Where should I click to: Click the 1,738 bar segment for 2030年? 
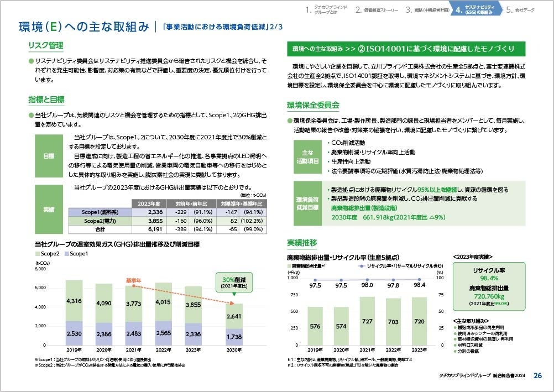point(234,337)
